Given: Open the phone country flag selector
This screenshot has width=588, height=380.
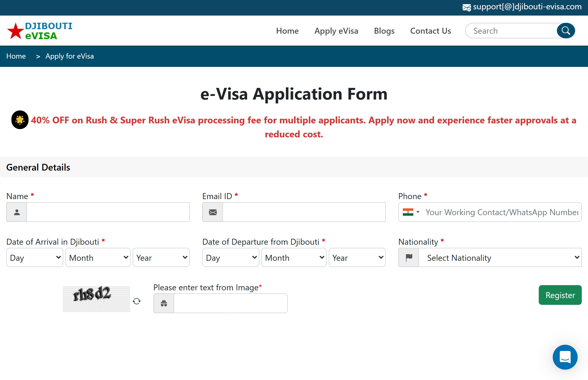Looking at the screenshot, I should [411, 212].
